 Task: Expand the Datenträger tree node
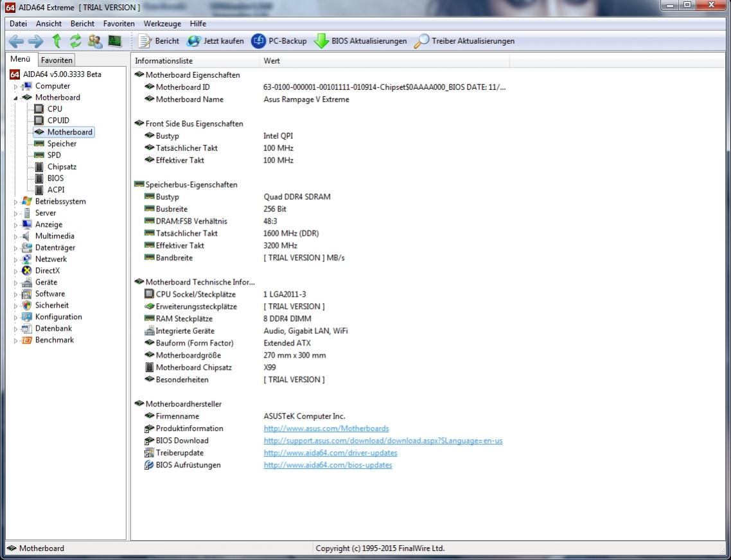15,248
